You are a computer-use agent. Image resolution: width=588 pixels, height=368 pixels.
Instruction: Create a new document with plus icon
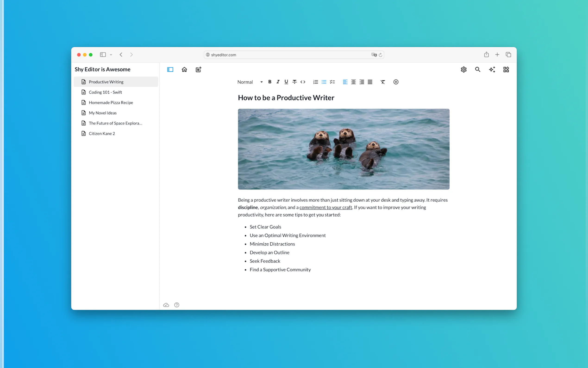tap(198, 70)
